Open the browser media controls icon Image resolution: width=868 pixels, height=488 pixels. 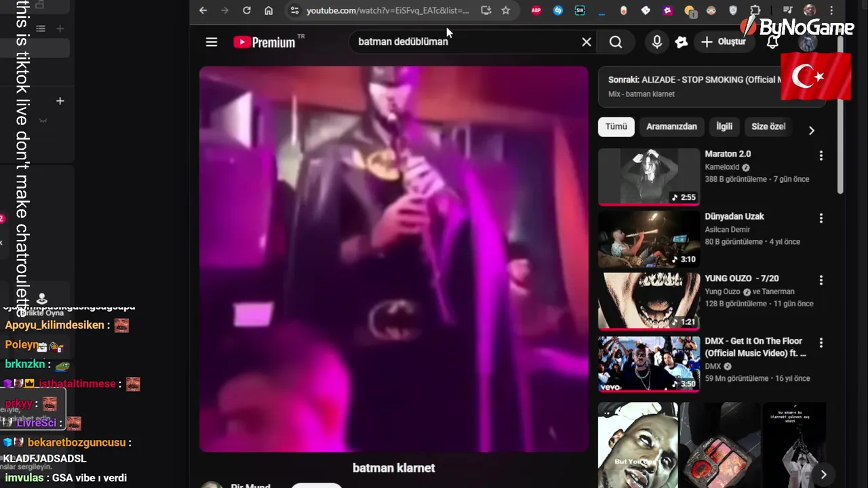[787, 10]
